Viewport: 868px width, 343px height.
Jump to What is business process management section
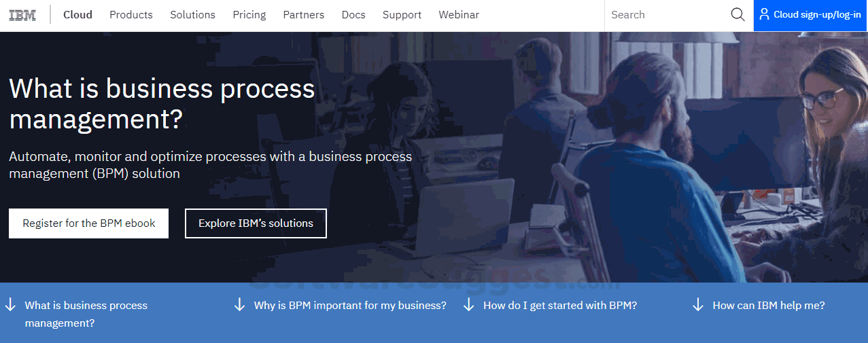click(86, 314)
